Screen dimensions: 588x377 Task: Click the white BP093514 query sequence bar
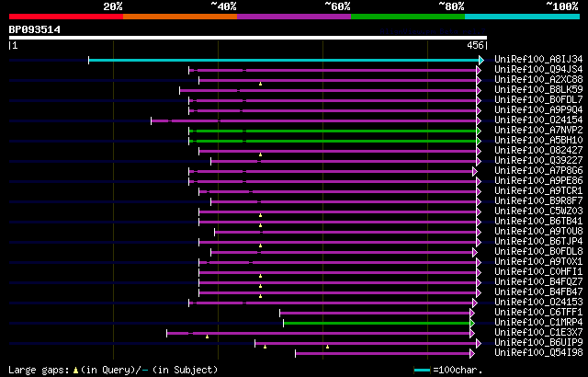(248, 38)
